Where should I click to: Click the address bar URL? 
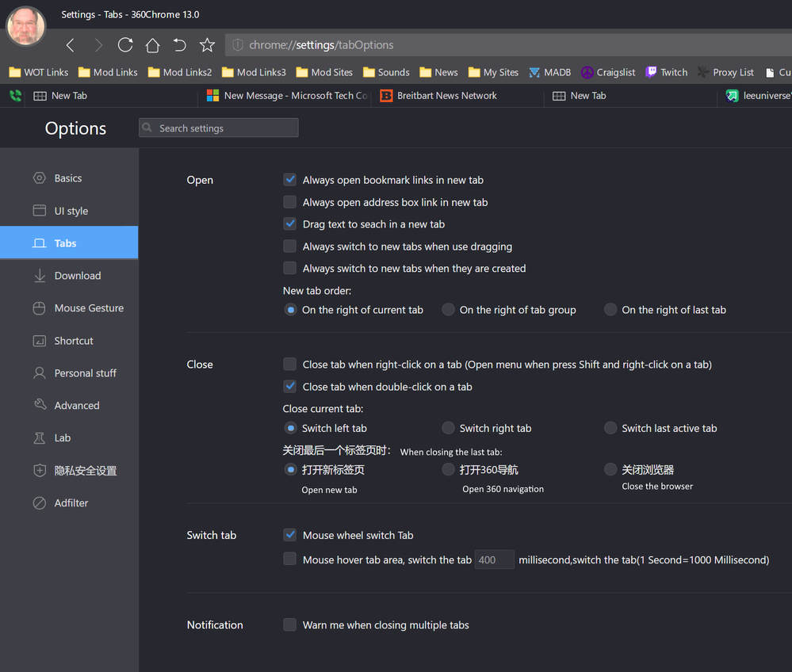point(321,45)
